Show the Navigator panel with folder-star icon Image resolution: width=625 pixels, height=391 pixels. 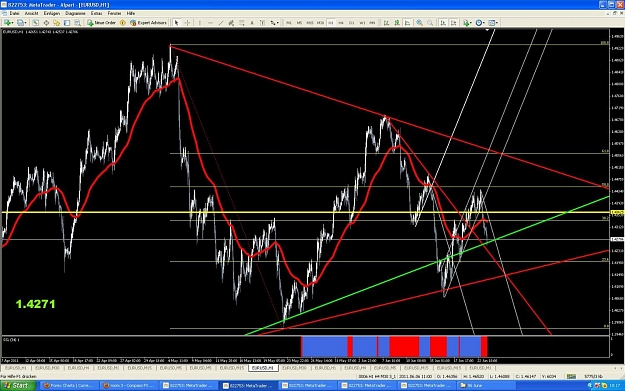57,23
